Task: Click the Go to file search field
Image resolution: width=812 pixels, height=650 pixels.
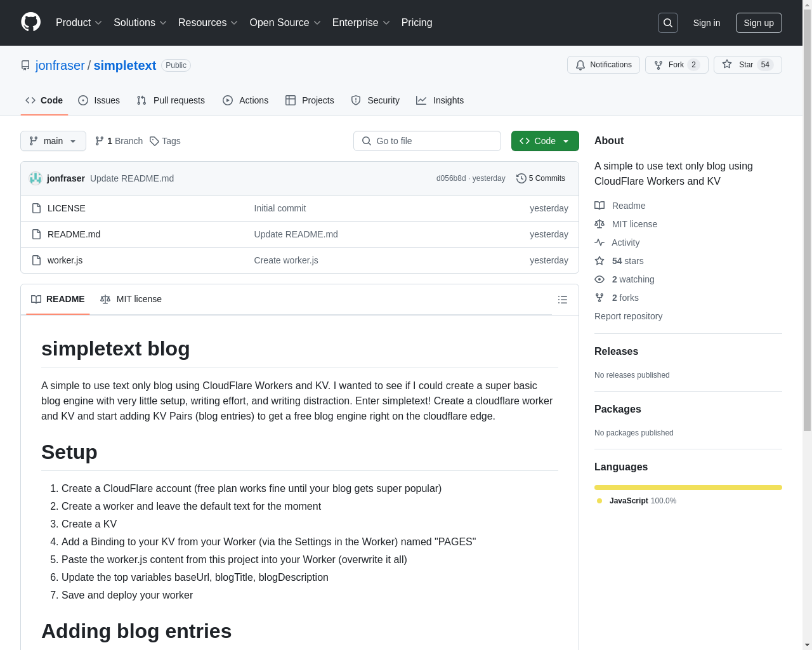Action: 427,141
